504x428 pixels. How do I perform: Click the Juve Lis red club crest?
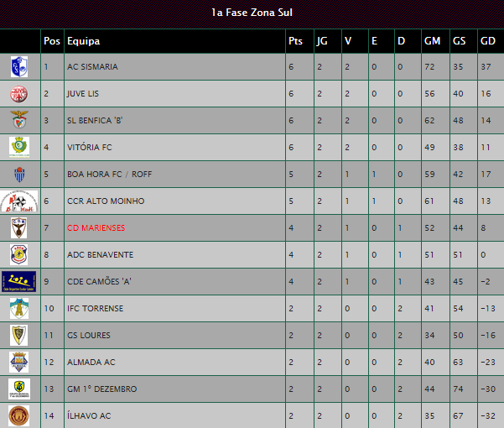click(x=19, y=94)
